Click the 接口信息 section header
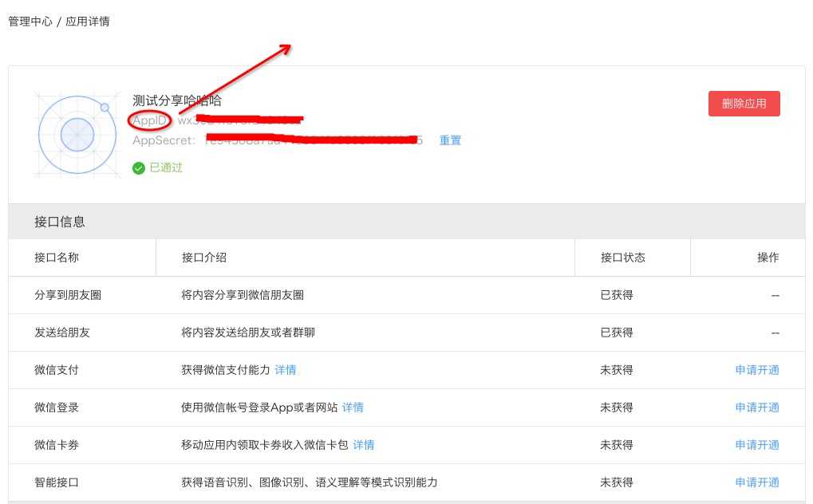 pyautogui.click(x=407, y=222)
